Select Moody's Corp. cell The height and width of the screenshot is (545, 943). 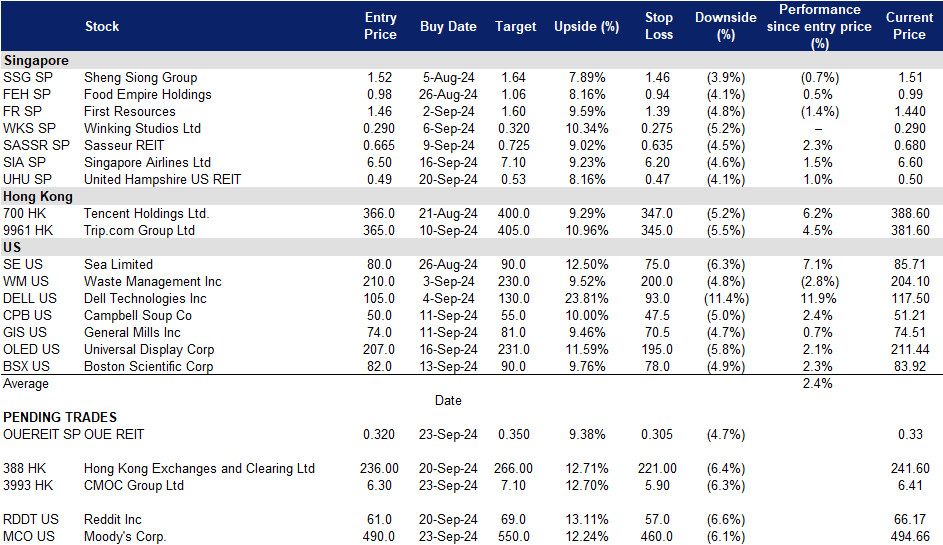(x=125, y=537)
